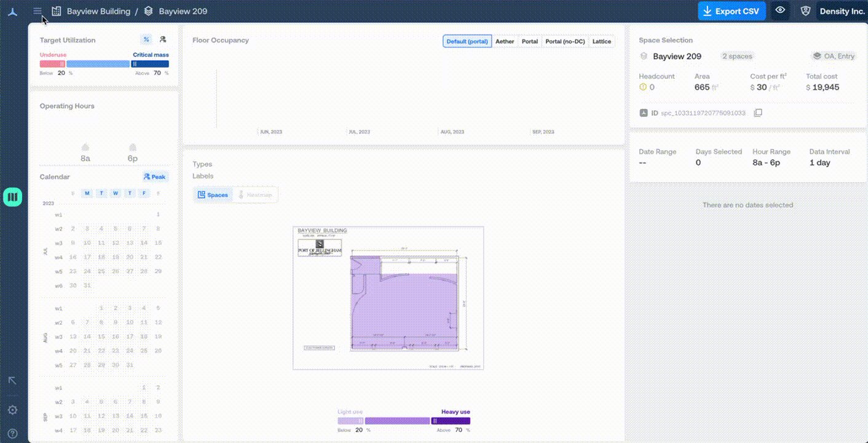Select September 1 in the calendar
The image size is (868, 443).
click(144, 388)
